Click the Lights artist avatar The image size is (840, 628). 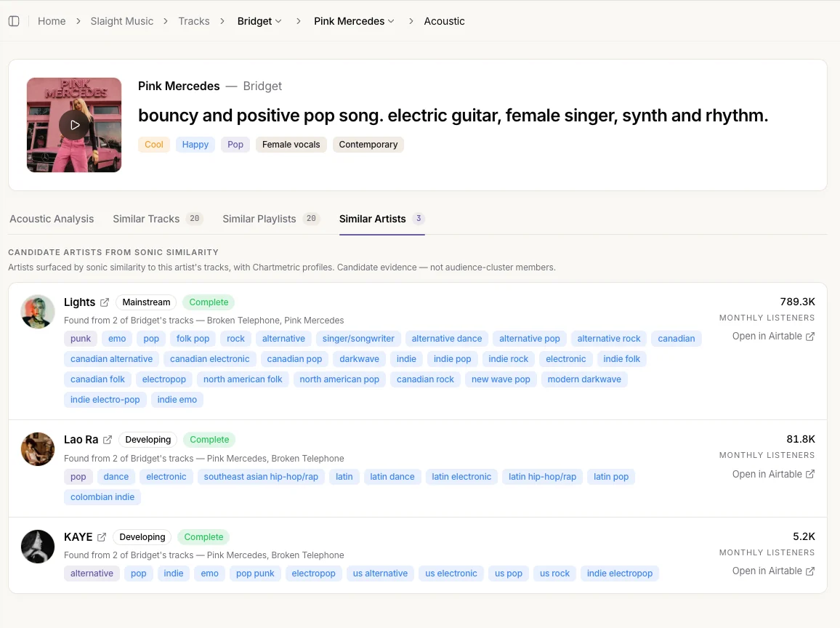pos(38,311)
